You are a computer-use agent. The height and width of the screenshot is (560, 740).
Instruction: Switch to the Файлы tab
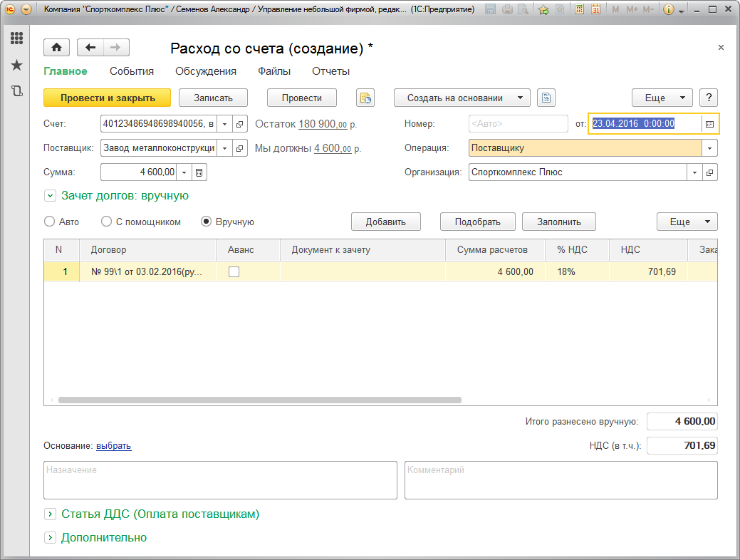click(x=274, y=71)
